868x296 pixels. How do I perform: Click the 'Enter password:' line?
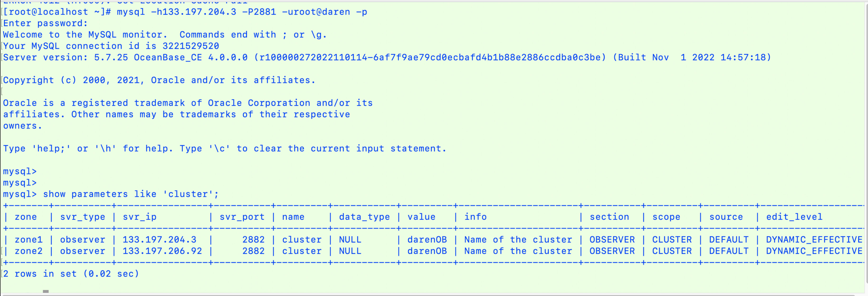[x=45, y=23]
